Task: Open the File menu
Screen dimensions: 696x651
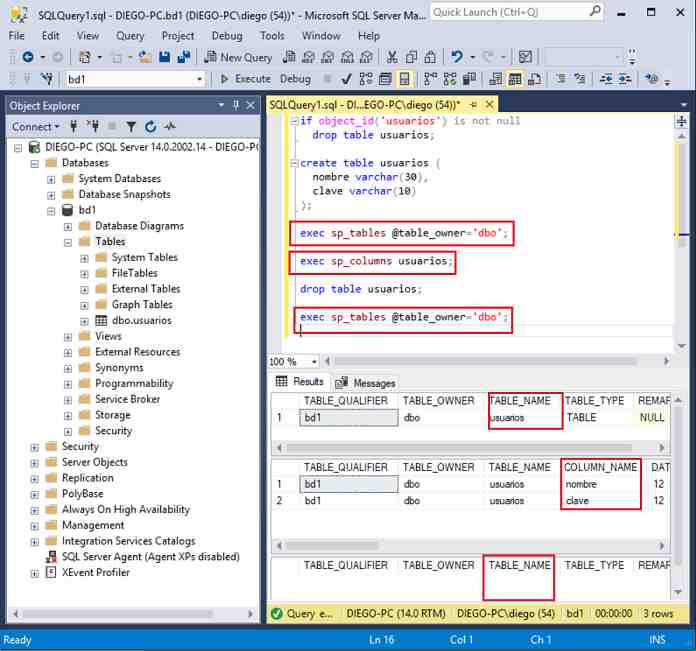Action: click(x=16, y=36)
